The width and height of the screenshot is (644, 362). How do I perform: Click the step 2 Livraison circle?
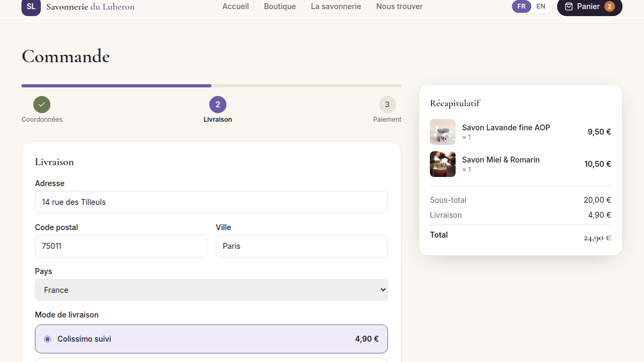click(x=218, y=105)
